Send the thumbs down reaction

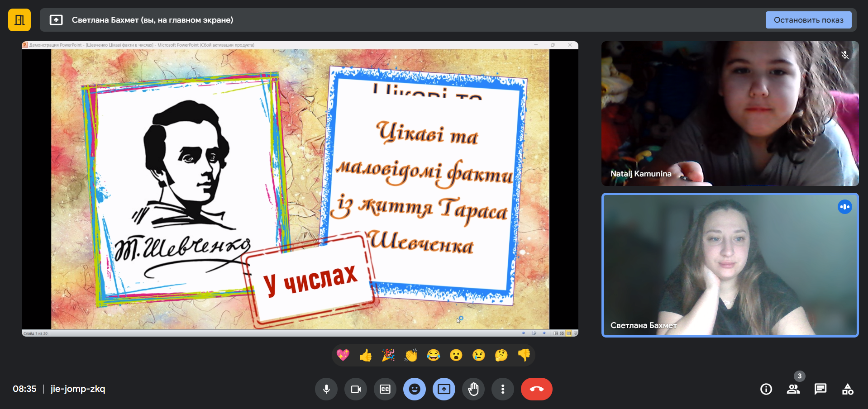[524, 355]
